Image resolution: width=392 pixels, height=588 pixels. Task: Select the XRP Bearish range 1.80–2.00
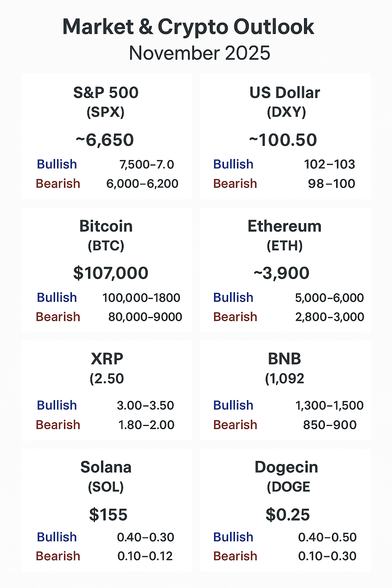pyautogui.click(x=146, y=425)
